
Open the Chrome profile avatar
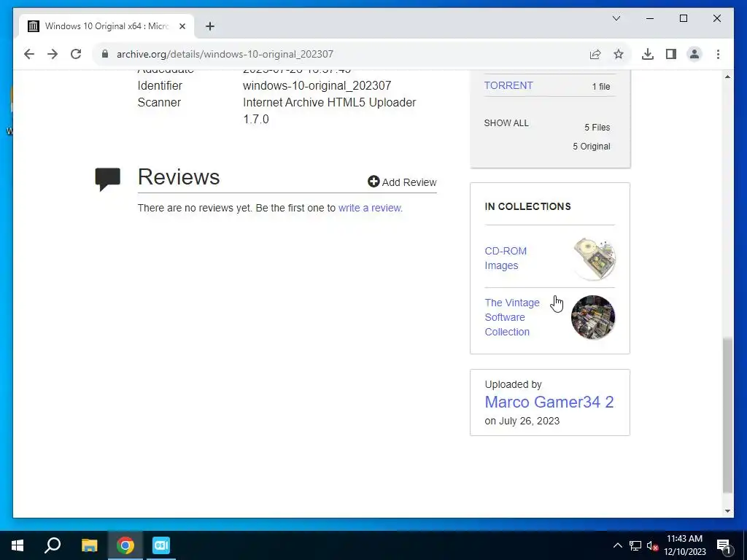[694, 54]
